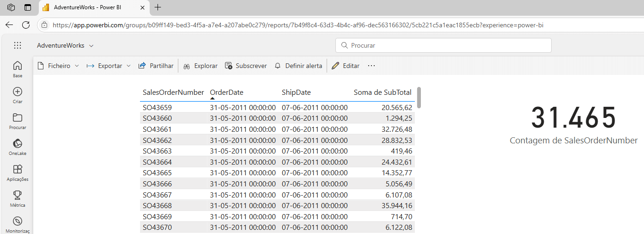Open the Ficheiro menu
The image size is (644, 234).
pyautogui.click(x=58, y=66)
